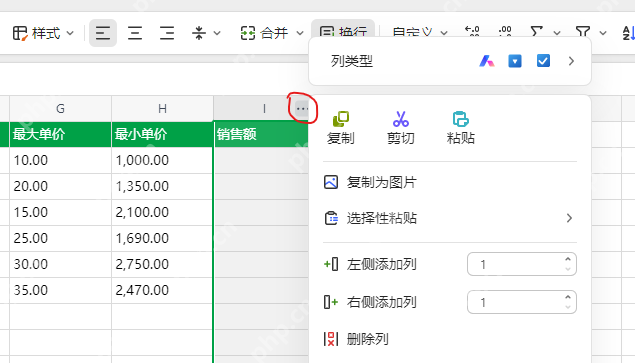Open the 自定义 number format dropdown

(x=420, y=32)
